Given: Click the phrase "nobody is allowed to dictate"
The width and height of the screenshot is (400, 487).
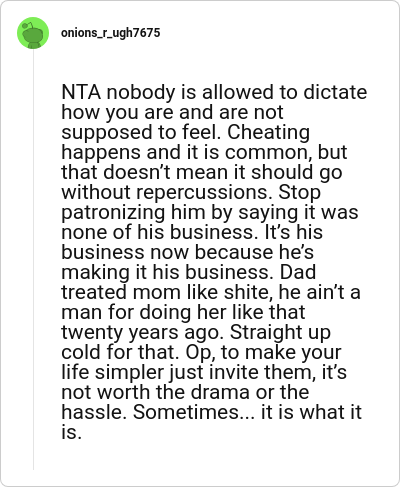Looking at the screenshot, I should pyautogui.click(x=237, y=92).
